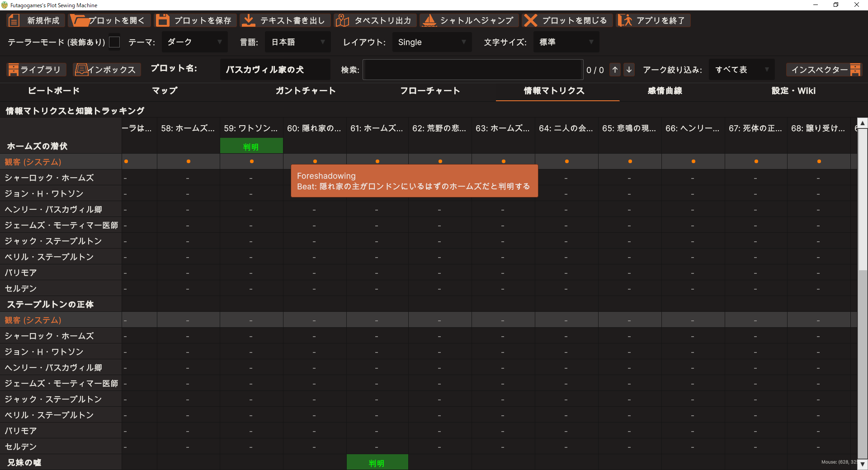Open the font size dropdown showing 標準
Image resolution: width=868 pixels, height=470 pixels.
click(x=566, y=42)
